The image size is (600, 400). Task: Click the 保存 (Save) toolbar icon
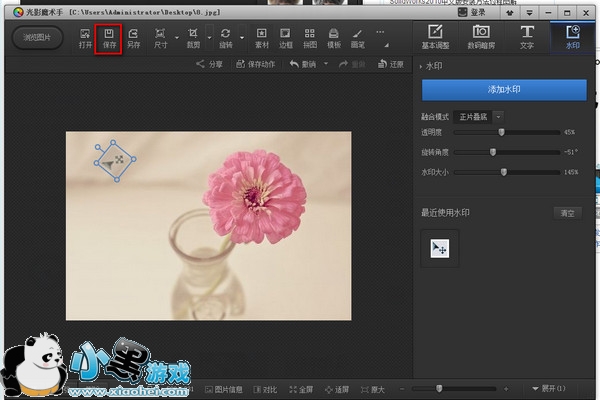pyautogui.click(x=108, y=38)
